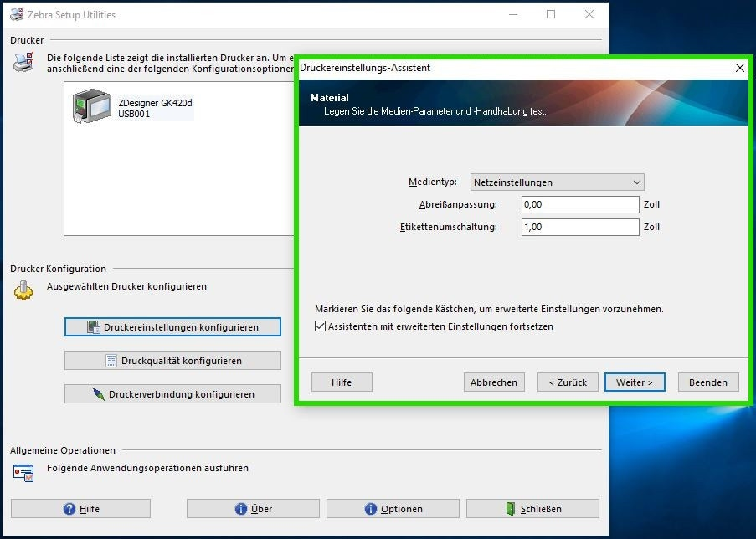
Task: Click the ZDesigner GK420d label text
Action: coord(155,103)
